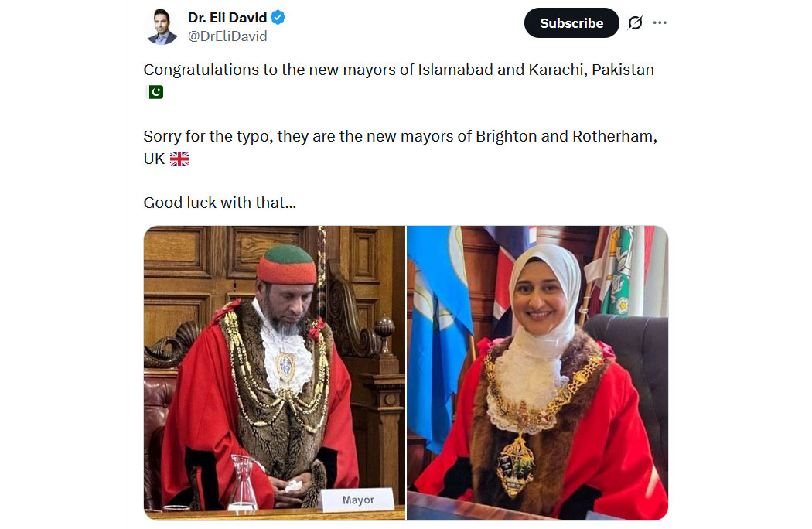812x529 pixels.
Task: Click the gold chain pendant in the right photo
Action: point(515,466)
